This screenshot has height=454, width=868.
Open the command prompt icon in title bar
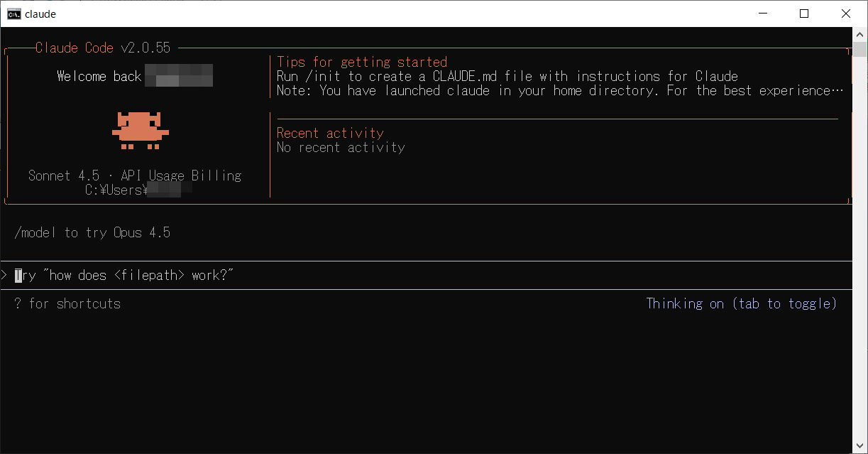click(13, 13)
